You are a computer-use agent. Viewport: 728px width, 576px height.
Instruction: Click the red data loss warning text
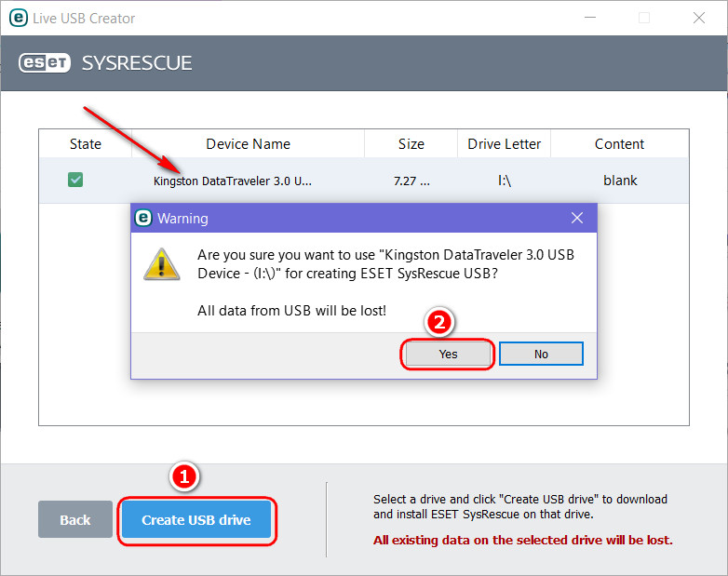point(523,541)
